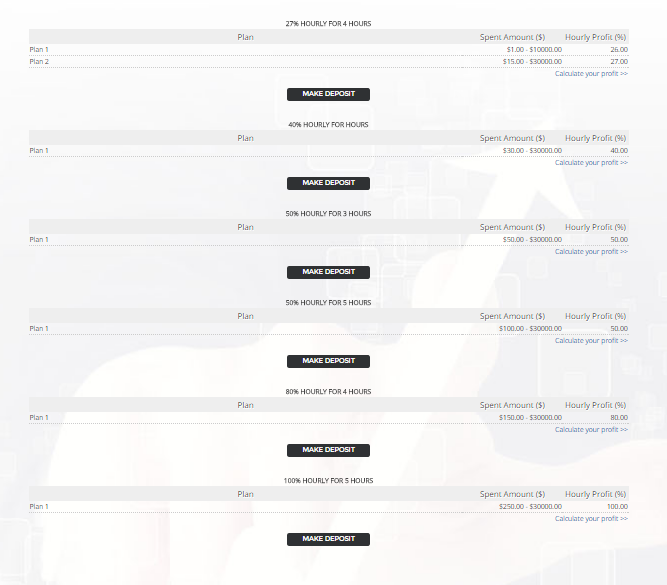Click the '$15.00 - $30000.00' amount cell
Viewport: 667px width, 585px height.
(532, 61)
